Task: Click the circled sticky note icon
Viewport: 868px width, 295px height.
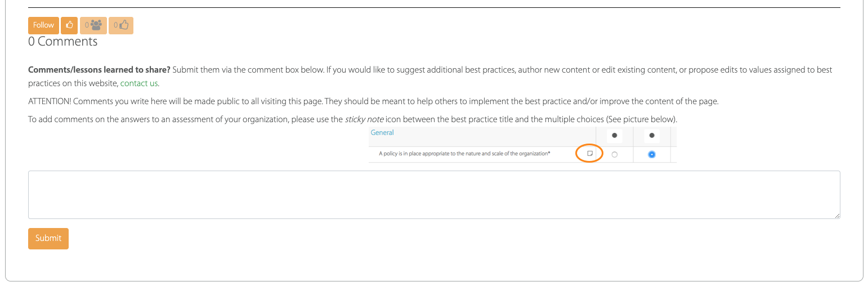Action: [x=589, y=153]
